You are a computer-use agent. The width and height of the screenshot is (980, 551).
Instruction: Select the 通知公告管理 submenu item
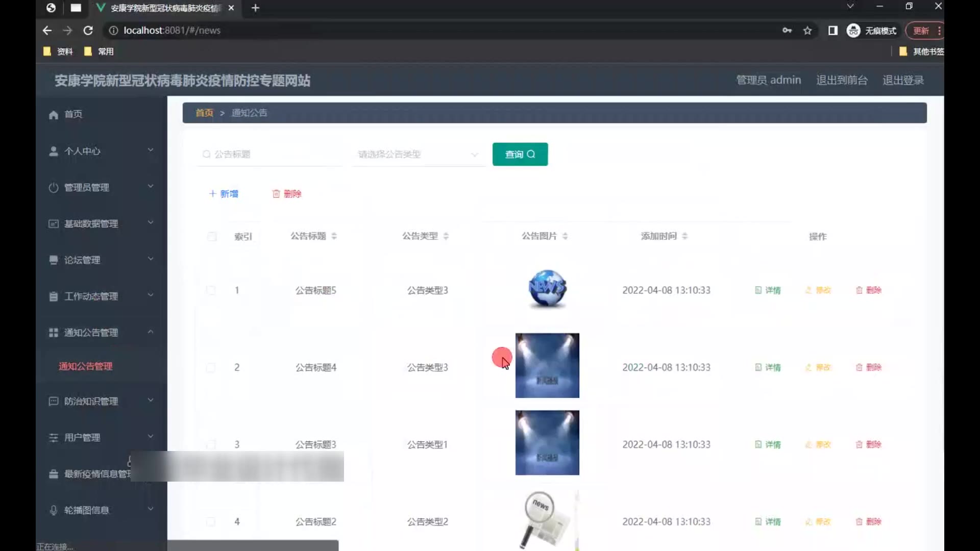coord(85,366)
